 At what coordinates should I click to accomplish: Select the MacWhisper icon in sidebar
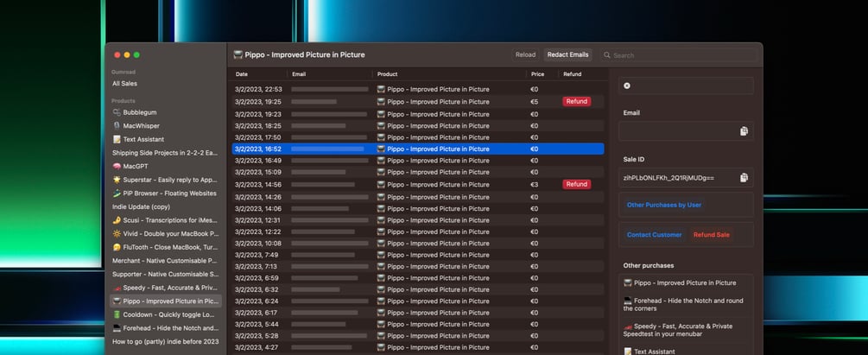[x=117, y=126]
